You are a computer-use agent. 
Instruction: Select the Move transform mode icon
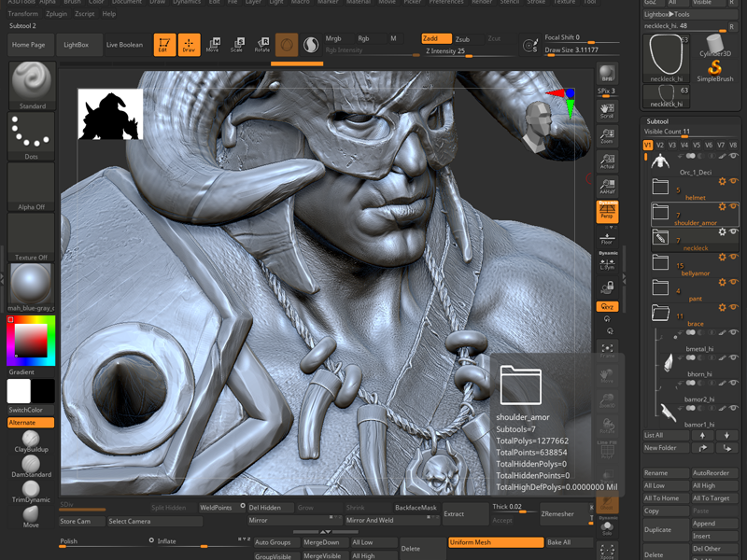click(214, 45)
